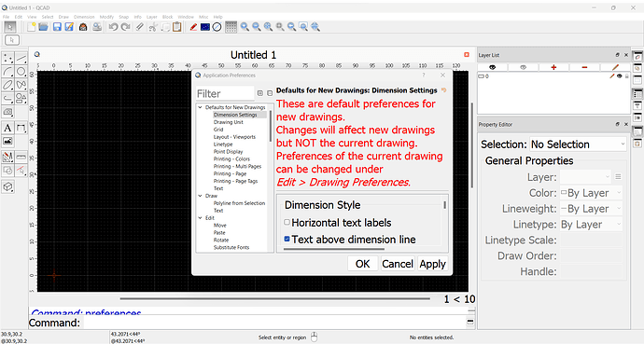The height and width of the screenshot is (344, 644).
Task: Open the isometric Projection tools cube icon
Action: coord(8,187)
